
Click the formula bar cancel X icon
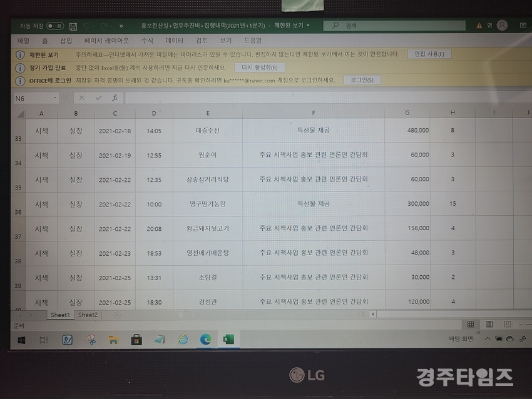click(x=81, y=98)
